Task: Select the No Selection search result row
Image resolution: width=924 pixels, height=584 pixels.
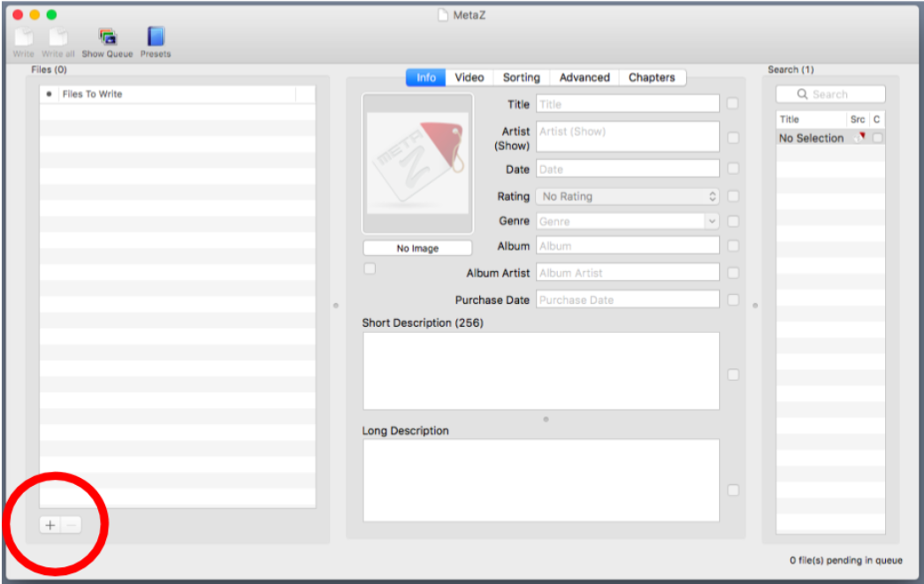Action: (x=811, y=139)
